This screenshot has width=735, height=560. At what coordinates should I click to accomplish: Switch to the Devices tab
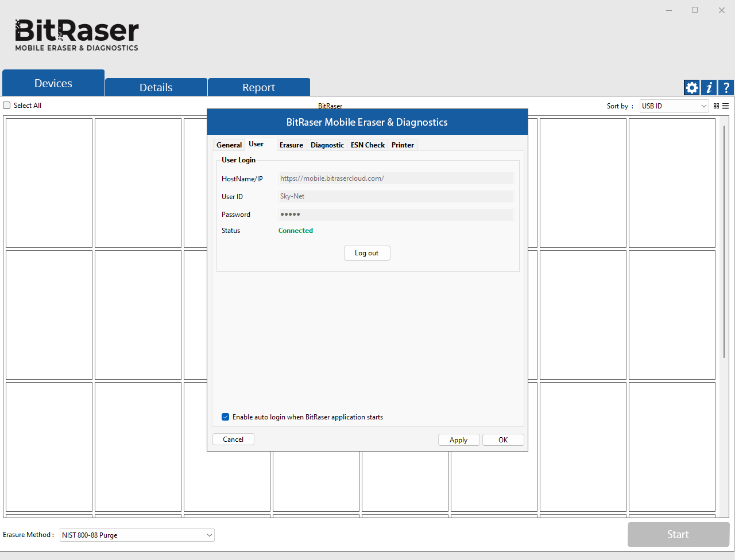53,83
